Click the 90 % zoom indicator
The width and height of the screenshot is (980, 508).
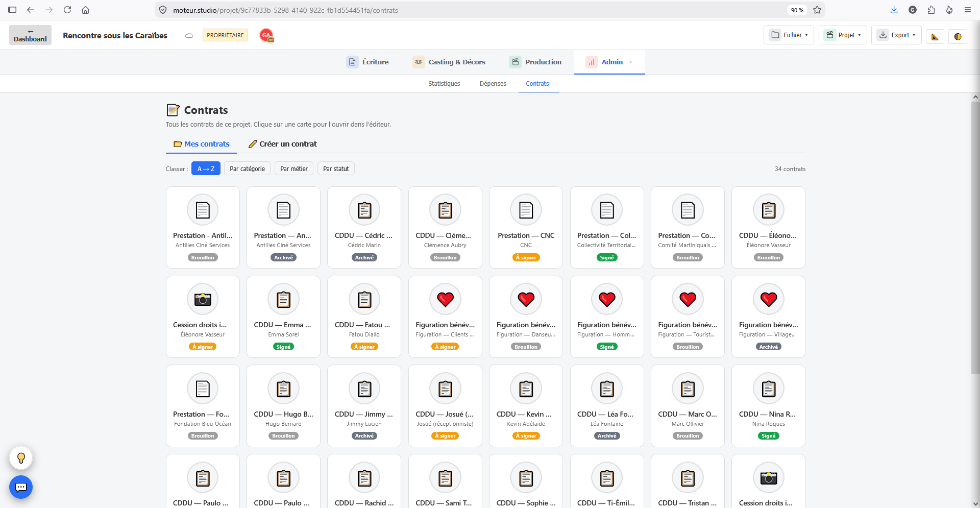pos(797,10)
